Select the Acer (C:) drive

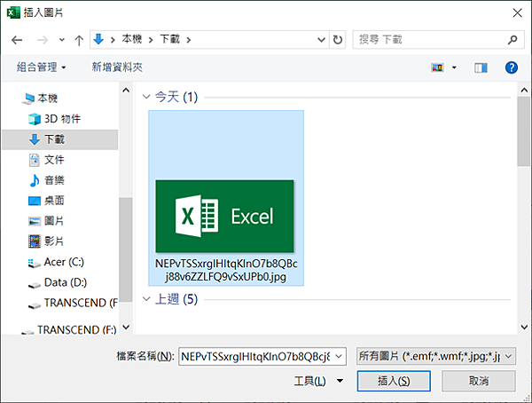point(64,262)
